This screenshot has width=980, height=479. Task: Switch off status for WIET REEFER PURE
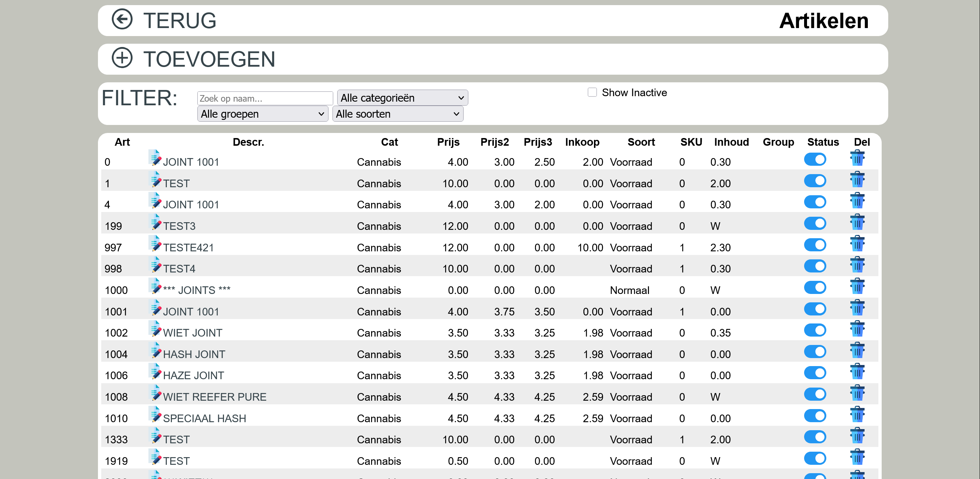[x=815, y=394]
